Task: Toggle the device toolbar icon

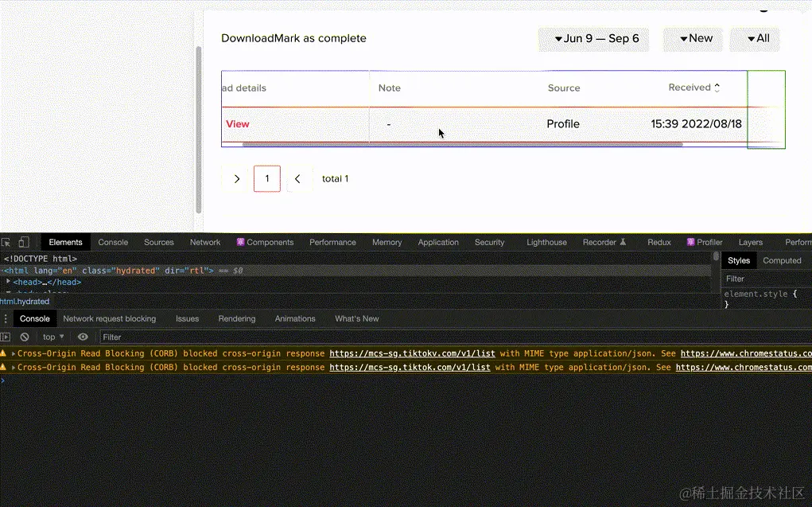Action: pos(24,242)
